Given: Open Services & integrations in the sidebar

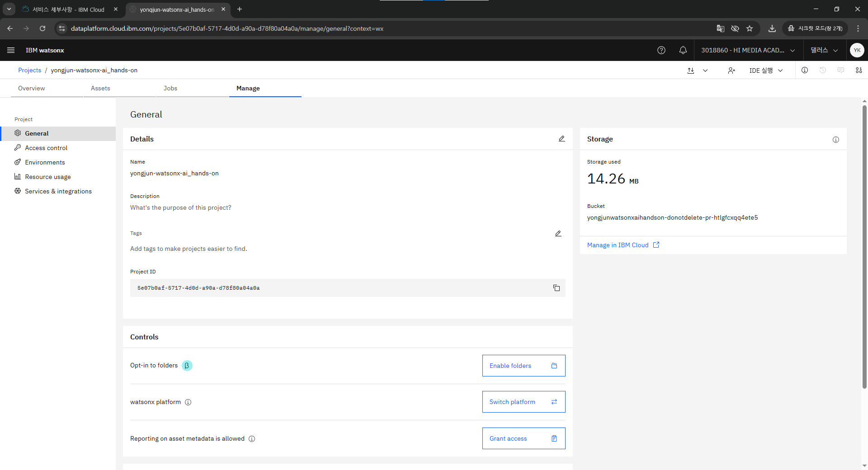Looking at the screenshot, I should click(x=58, y=191).
